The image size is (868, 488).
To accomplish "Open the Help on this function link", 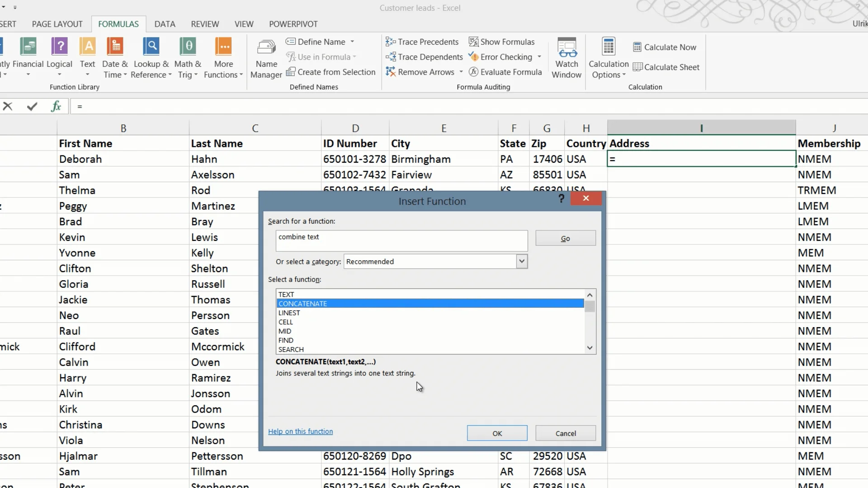I will [x=300, y=432].
